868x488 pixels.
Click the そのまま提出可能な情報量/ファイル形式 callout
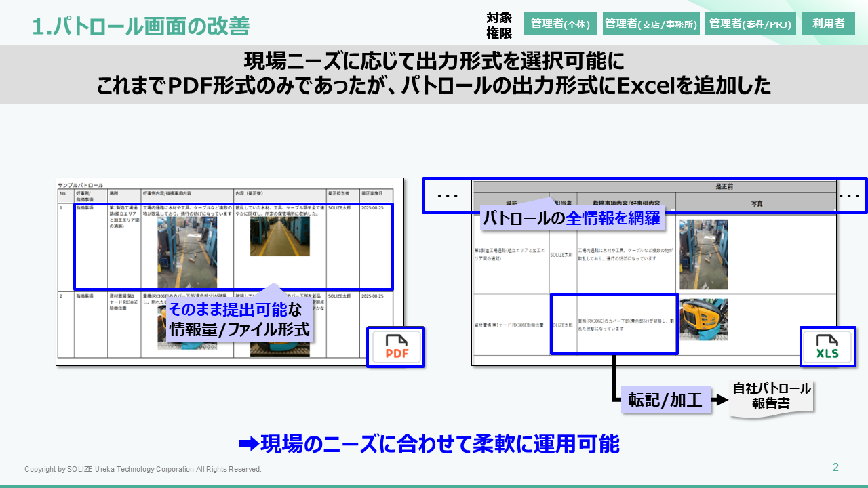238,320
